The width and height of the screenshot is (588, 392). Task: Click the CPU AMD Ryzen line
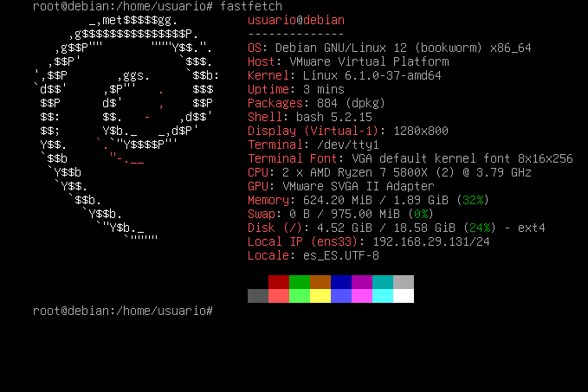coord(389,172)
